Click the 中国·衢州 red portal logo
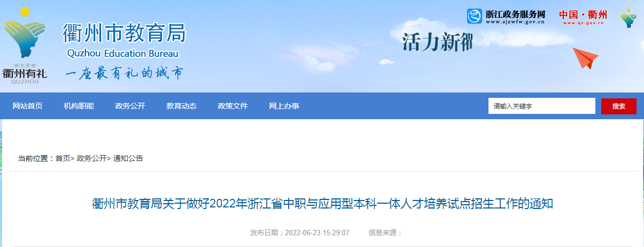Image resolution: width=644 pixels, height=247 pixels. 583,17
